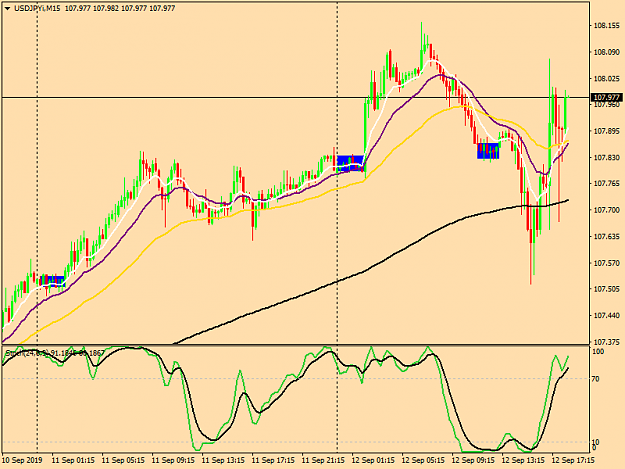Click the current price label 107.977
Viewport: 625px width, 469px height.
pos(607,98)
